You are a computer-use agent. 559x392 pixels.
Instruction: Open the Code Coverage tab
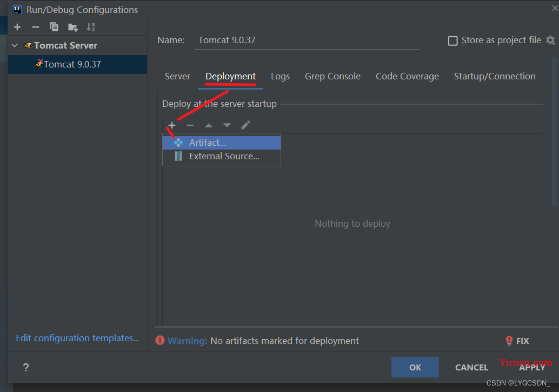click(407, 76)
